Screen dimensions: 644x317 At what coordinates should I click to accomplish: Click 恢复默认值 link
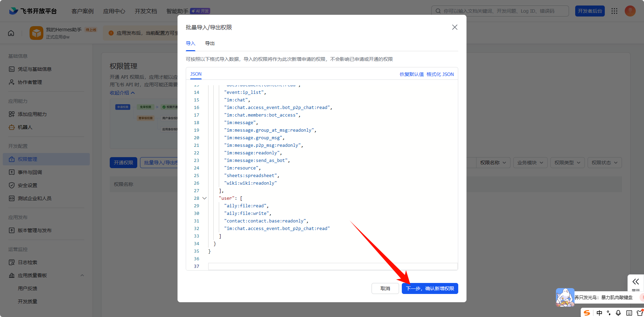[412, 74]
